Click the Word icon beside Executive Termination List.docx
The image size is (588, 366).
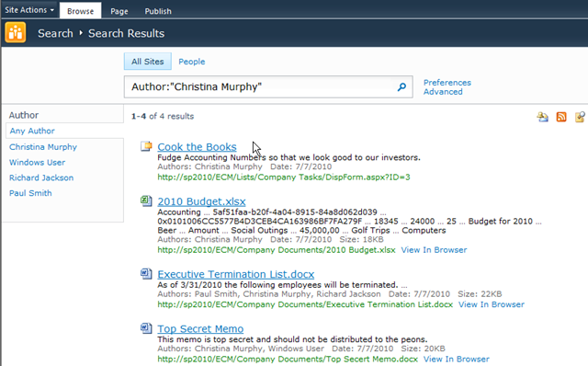tap(146, 274)
